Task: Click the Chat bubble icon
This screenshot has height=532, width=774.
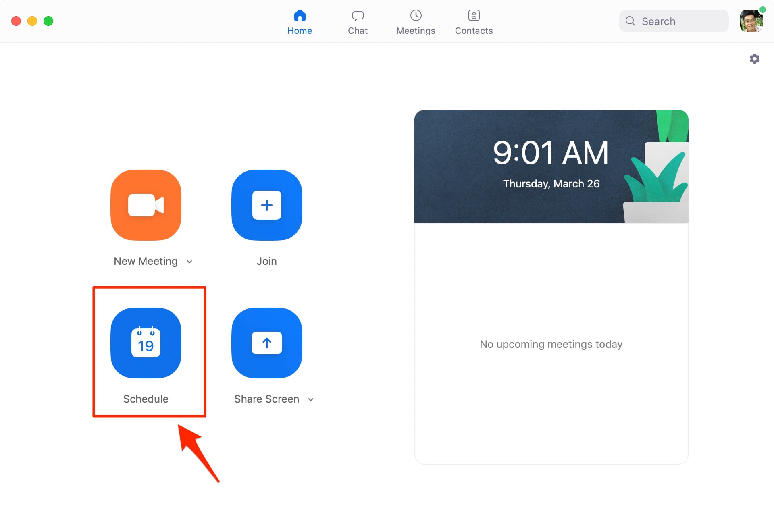Action: coord(358,16)
